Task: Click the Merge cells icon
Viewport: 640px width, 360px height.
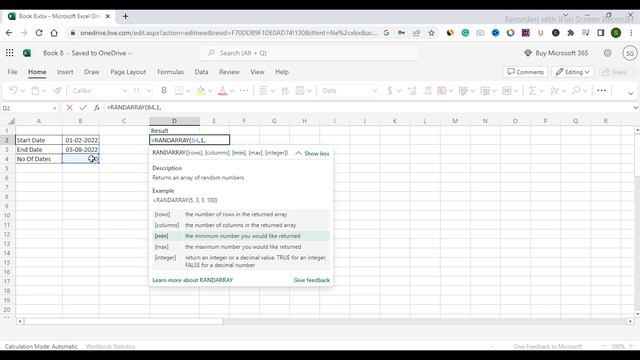Action: point(300,91)
